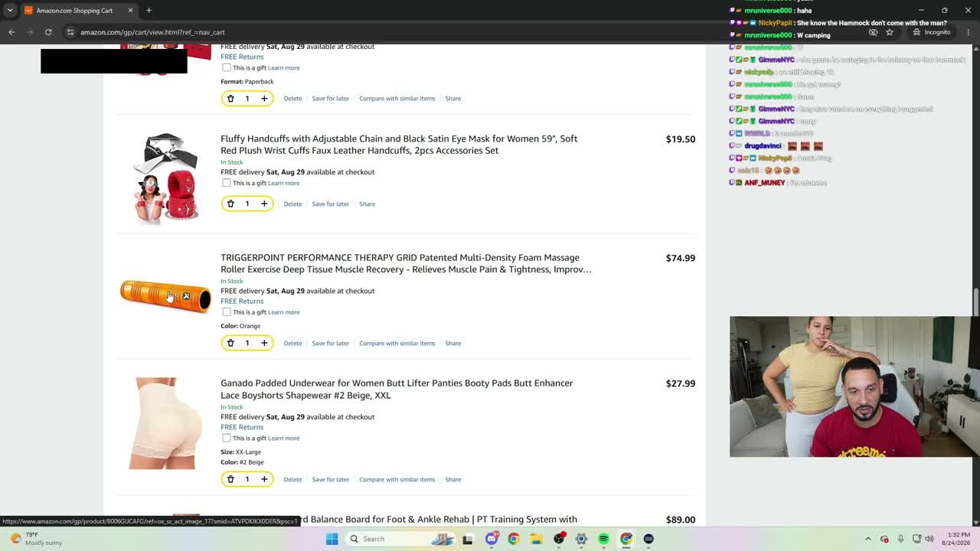
Task: Click 'Learn more' beside Fluffy Handcuffs gift option
Action: tap(283, 183)
